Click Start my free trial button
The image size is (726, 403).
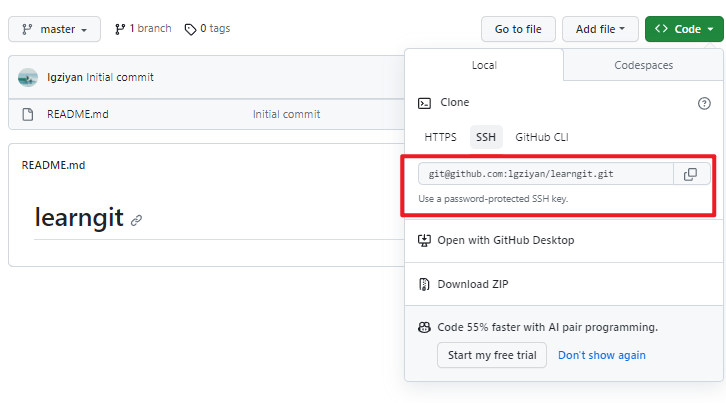(492, 355)
